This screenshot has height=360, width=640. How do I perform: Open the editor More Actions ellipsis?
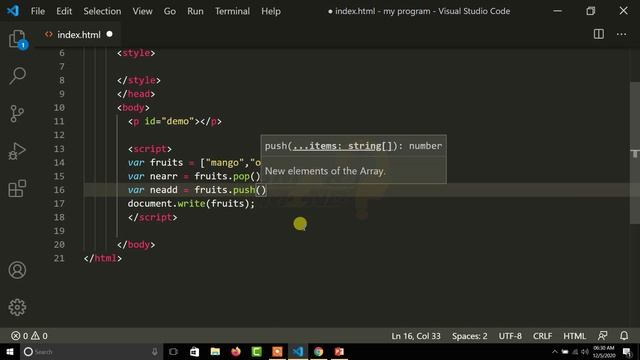(x=621, y=34)
